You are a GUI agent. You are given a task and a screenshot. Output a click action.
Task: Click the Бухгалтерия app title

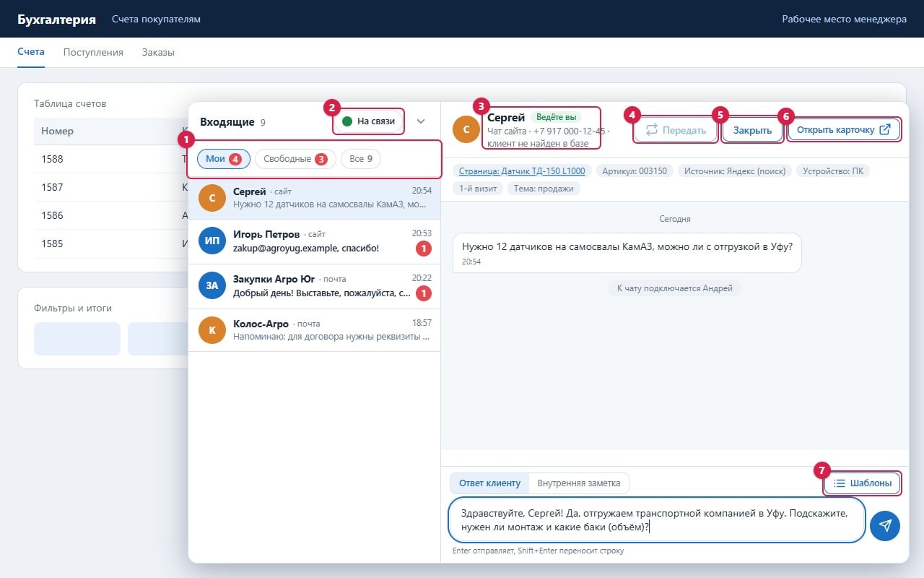click(56, 19)
